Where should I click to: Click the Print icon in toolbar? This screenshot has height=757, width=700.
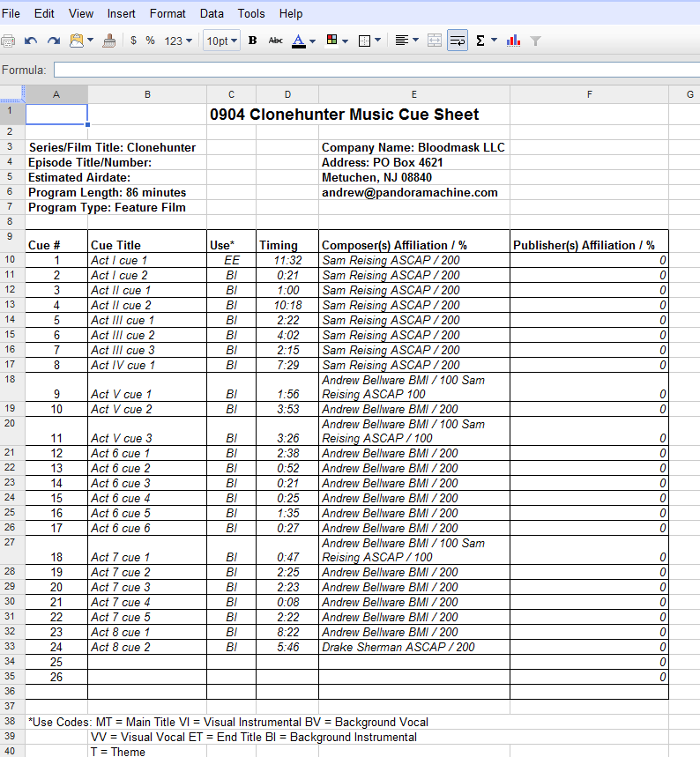[x=9, y=41]
